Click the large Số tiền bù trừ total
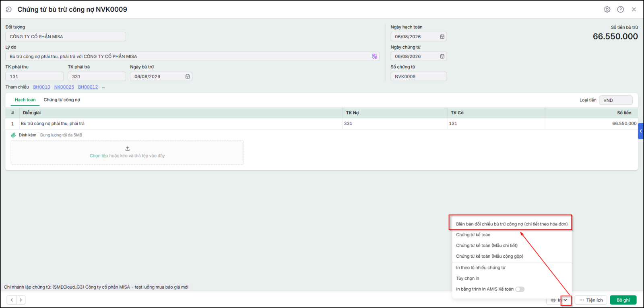 pos(615,37)
